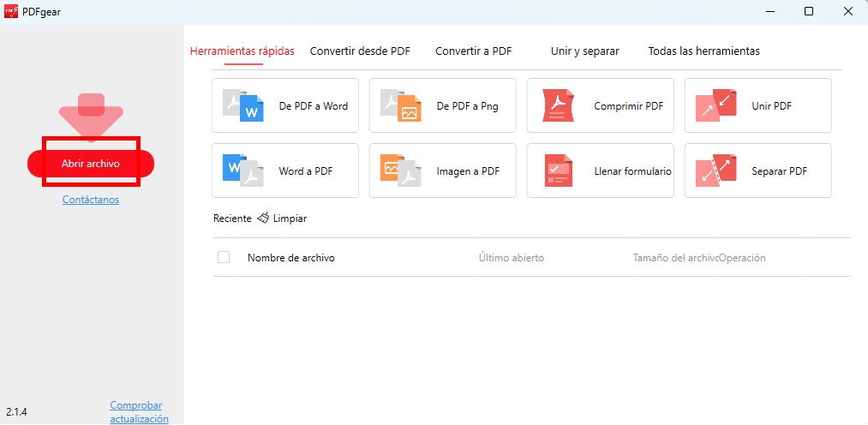Click the Limpiar broom icon
The width and height of the screenshot is (868, 425).
pyautogui.click(x=263, y=218)
